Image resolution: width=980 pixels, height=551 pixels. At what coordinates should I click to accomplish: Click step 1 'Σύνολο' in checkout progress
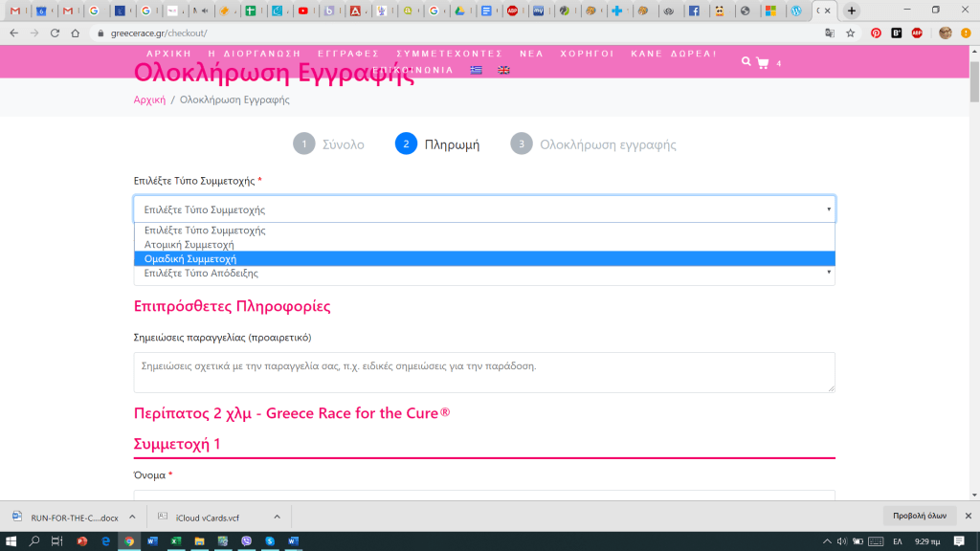coord(329,144)
